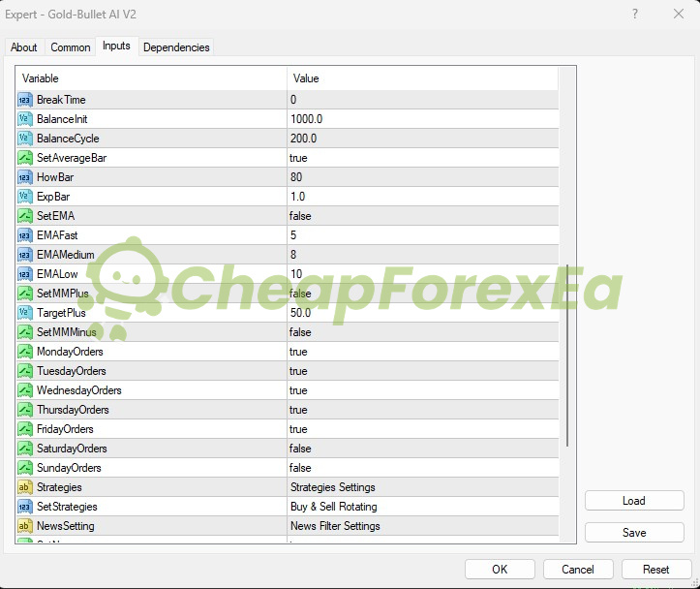Viewport: 700px width, 589px height.
Task: Click the BalanceCycle double type icon
Action: click(x=25, y=139)
